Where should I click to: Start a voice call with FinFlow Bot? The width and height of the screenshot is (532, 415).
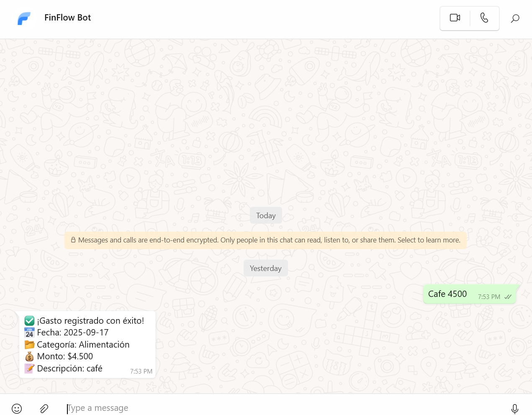click(484, 18)
